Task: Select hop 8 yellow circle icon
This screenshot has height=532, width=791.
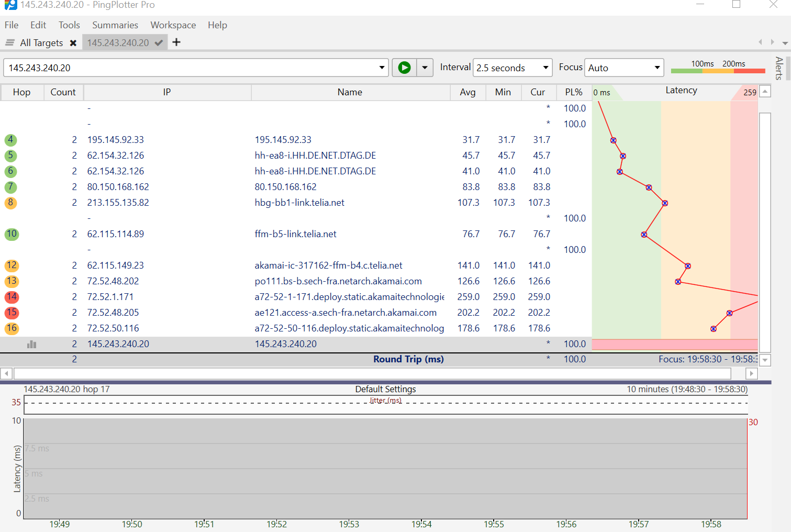Action: point(10,203)
